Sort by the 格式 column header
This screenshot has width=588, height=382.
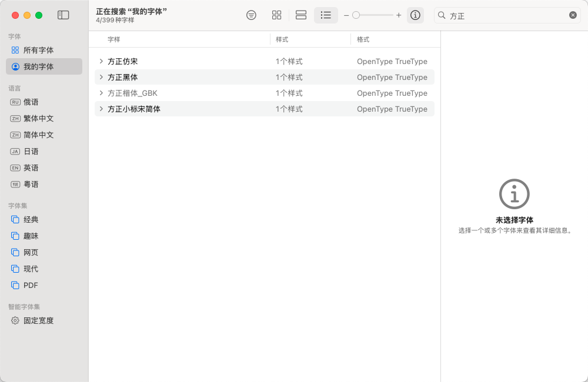click(x=363, y=39)
